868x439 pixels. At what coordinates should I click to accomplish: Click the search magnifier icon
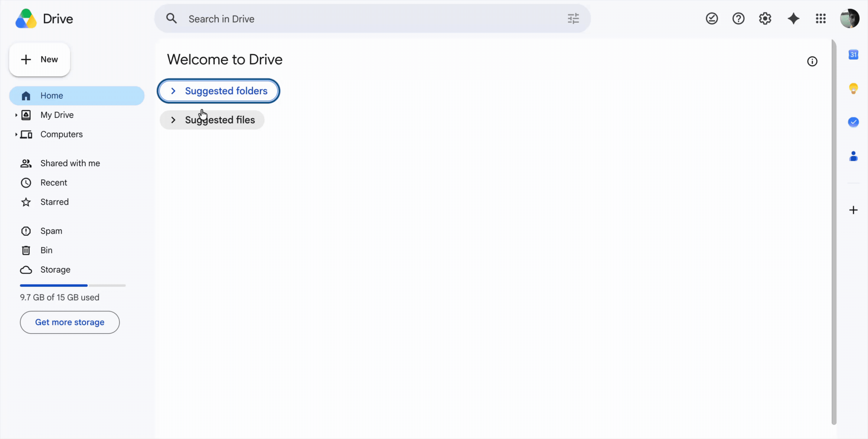pyautogui.click(x=171, y=18)
